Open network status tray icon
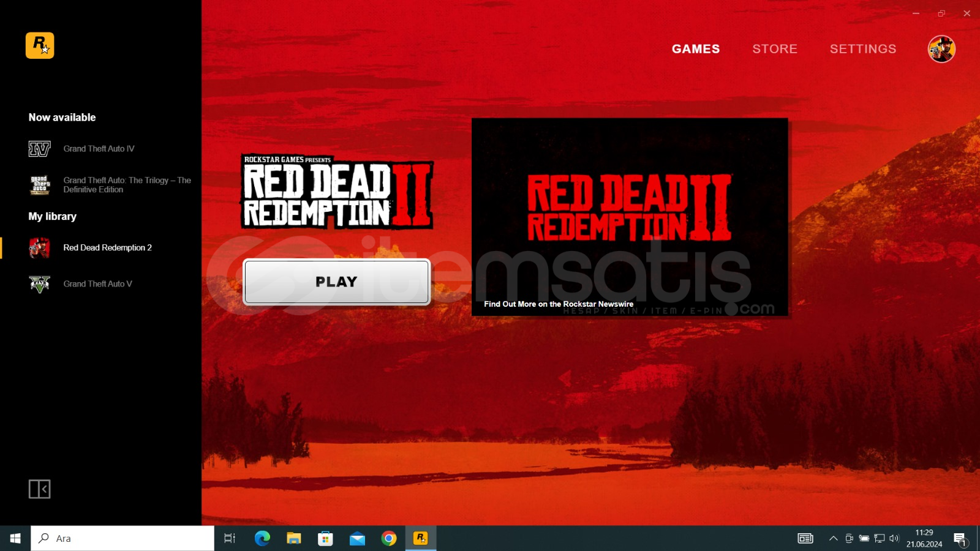Image resolution: width=980 pixels, height=551 pixels. (x=880, y=538)
